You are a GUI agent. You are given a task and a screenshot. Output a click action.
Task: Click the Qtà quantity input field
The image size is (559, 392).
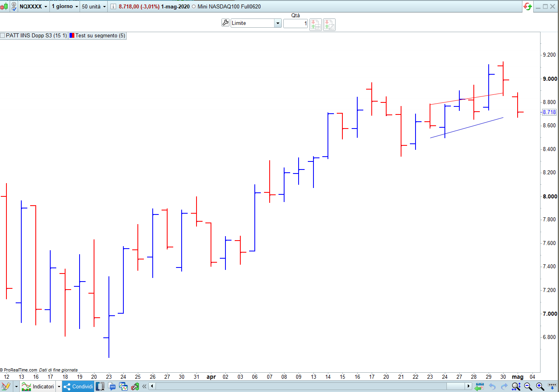click(x=295, y=23)
